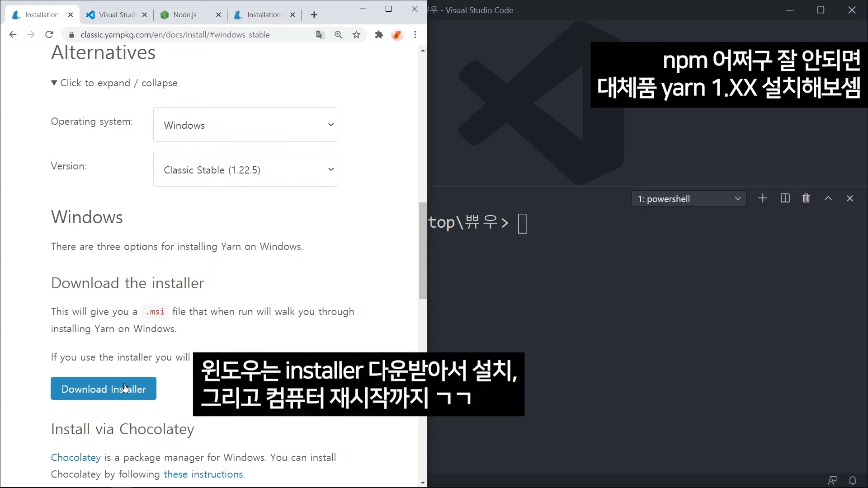Click the zoom magnifier icon in address bar
The width and height of the screenshot is (868, 488).
338,35
